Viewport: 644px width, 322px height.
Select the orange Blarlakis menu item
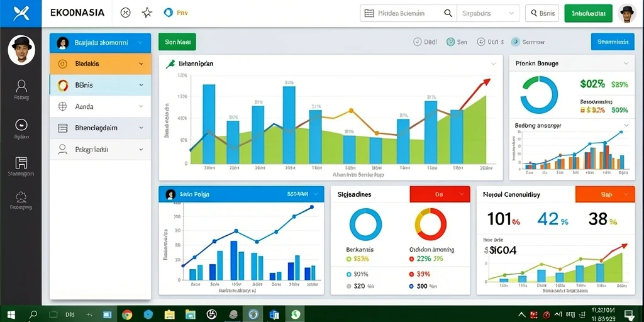pos(100,64)
